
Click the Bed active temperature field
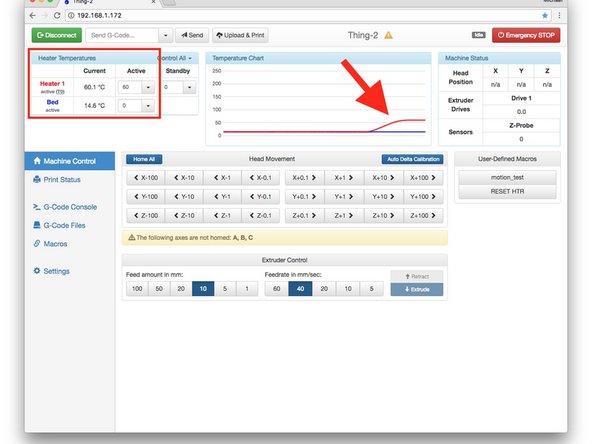pyautogui.click(x=130, y=106)
